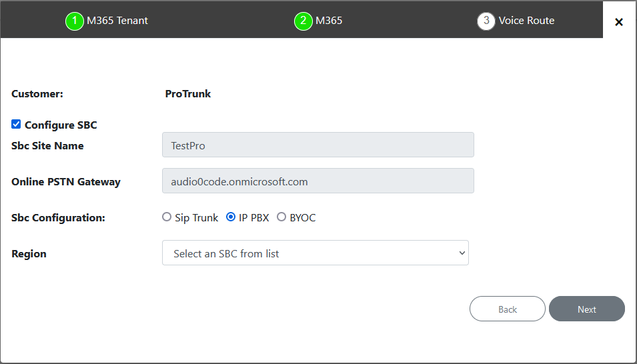This screenshot has width=637, height=364.
Task: Click the step 3 circle icon
Action: pyautogui.click(x=486, y=21)
